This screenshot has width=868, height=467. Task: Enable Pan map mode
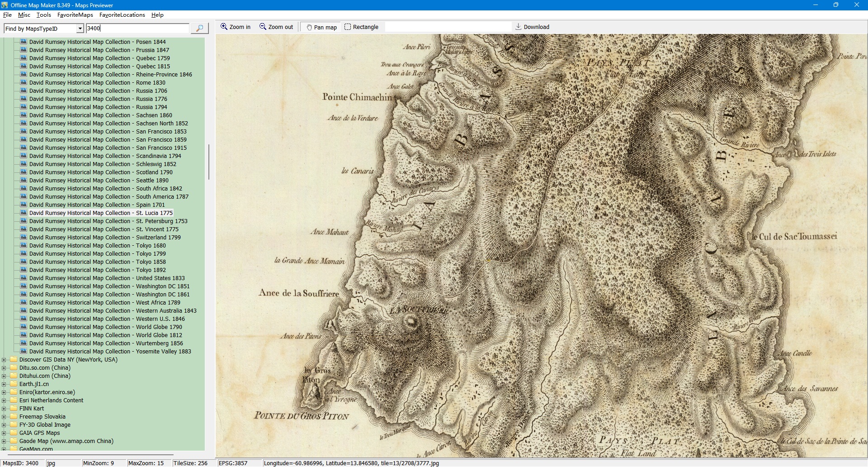(x=321, y=27)
